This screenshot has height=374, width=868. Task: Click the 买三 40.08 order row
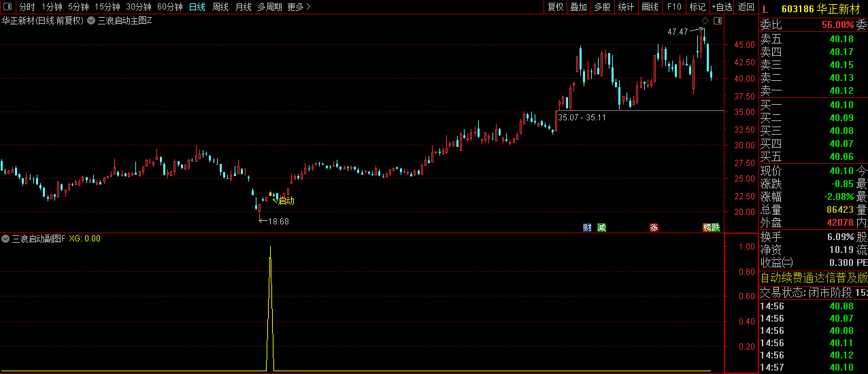point(813,131)
